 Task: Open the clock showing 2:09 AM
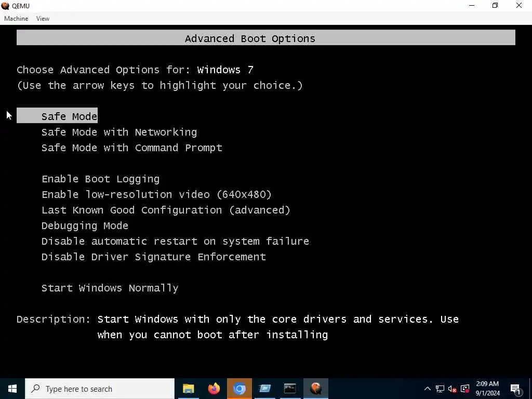tap(487, 389)
